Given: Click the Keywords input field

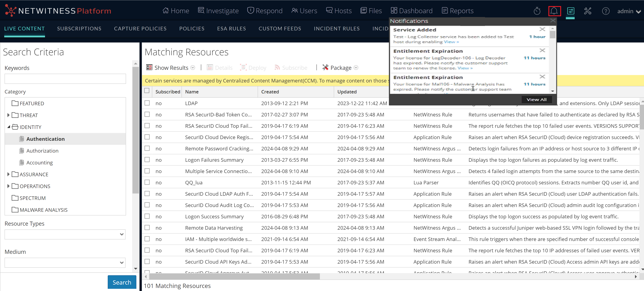Looking at the screenshot, I should [x=65, y=79].
